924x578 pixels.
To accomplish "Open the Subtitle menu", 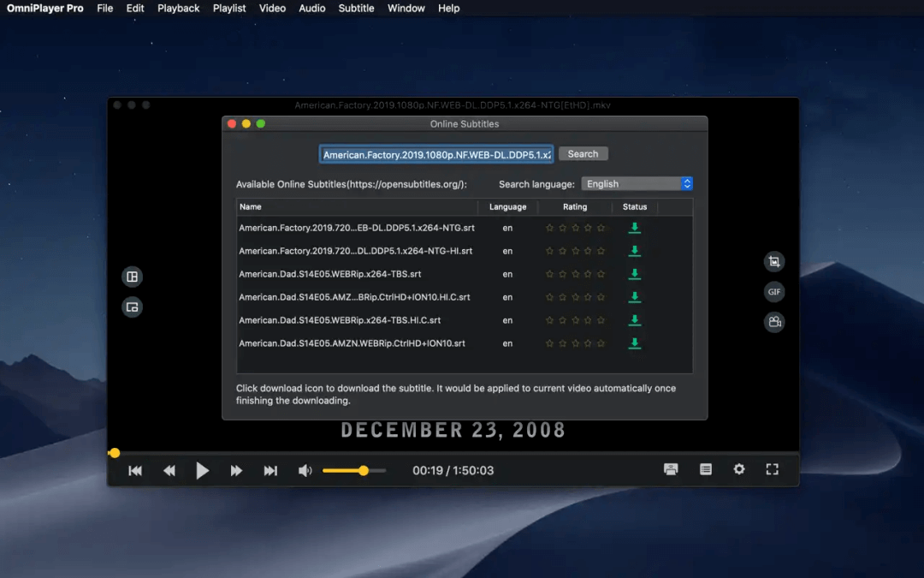I will pyautogui.click(x=356, y=9).
